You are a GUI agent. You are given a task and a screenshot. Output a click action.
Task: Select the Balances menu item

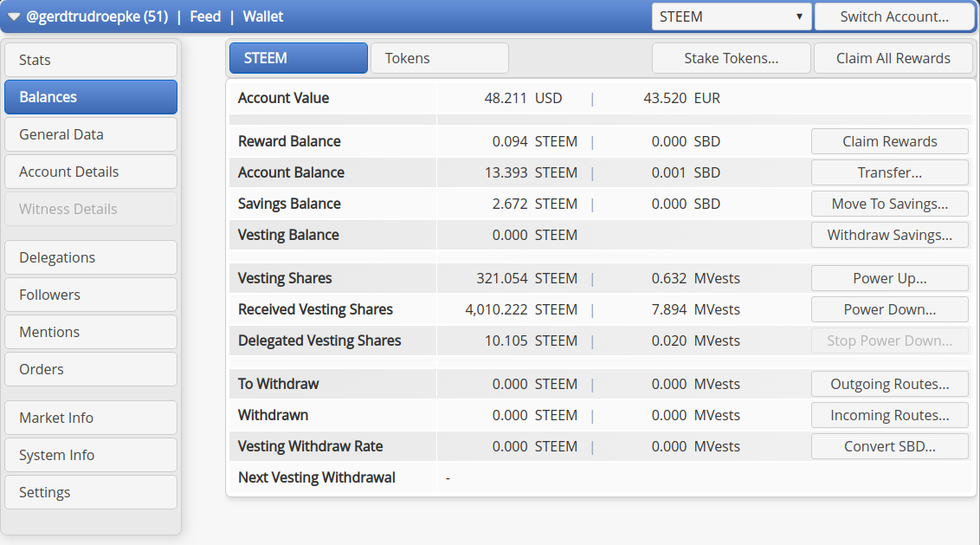tap(91, 97)
